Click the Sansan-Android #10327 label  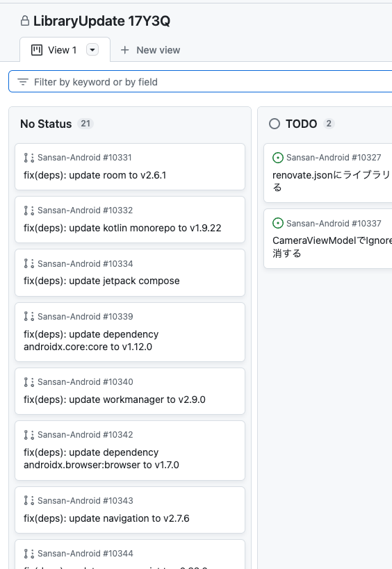[334, 158]
